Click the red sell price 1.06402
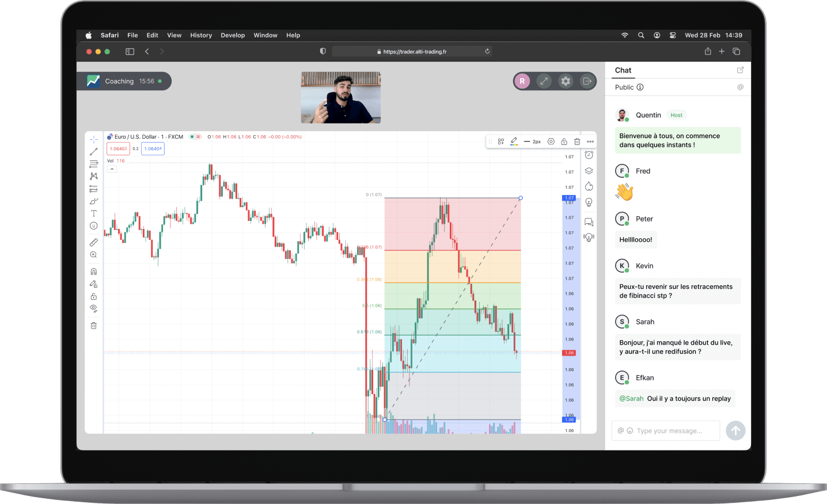 tap(119, 148)
